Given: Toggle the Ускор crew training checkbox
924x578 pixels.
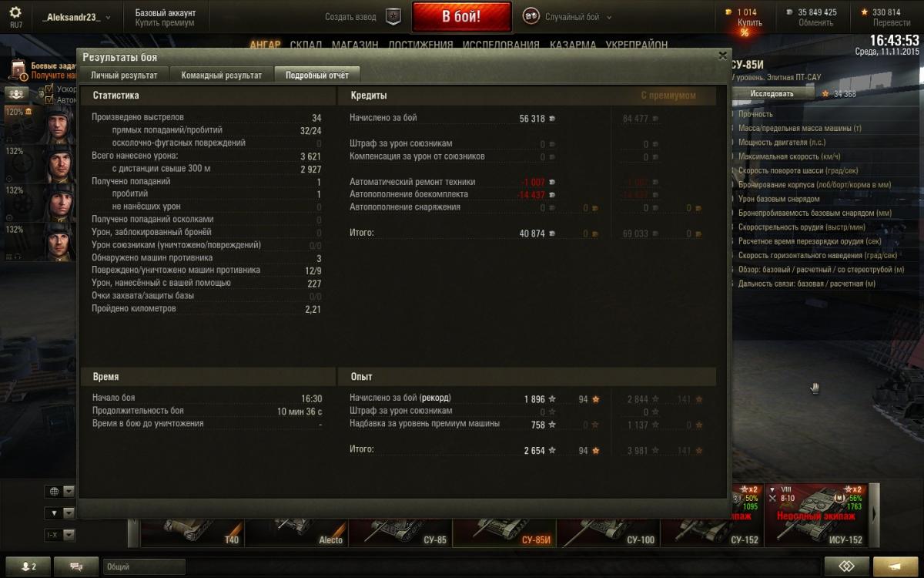Looking at the screenshot, I should point(49,89).
